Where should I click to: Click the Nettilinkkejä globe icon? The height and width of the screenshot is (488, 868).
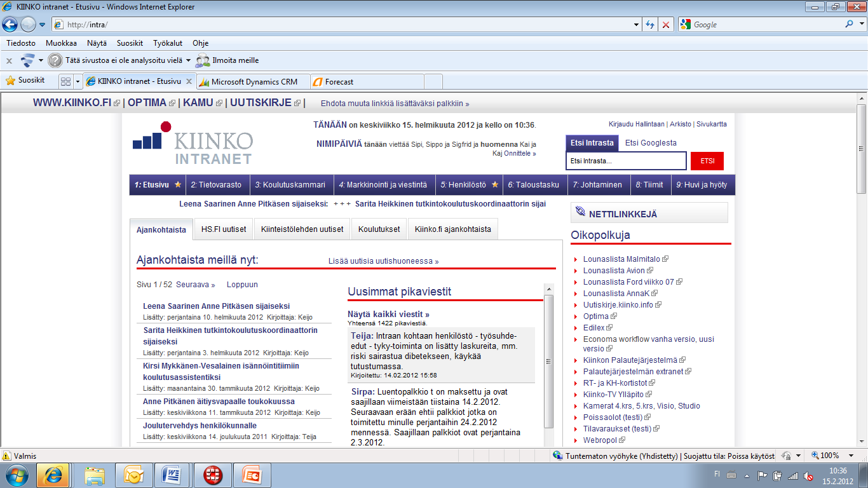580,212
